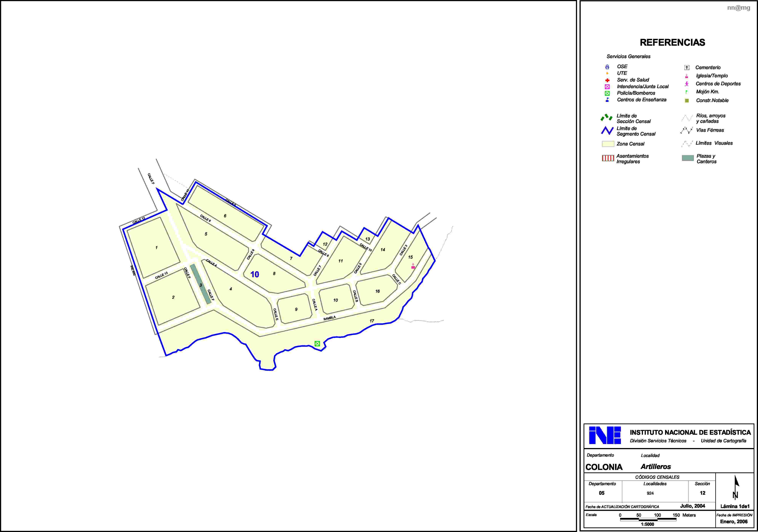758x532 pixels.
Task: Click block number 14 on the map
Action: 383,250
